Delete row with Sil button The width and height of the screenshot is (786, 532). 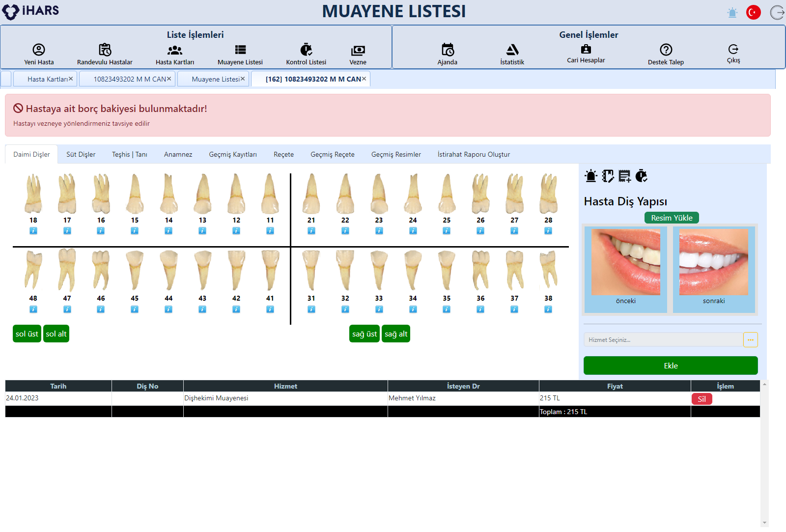pos(702,399)
